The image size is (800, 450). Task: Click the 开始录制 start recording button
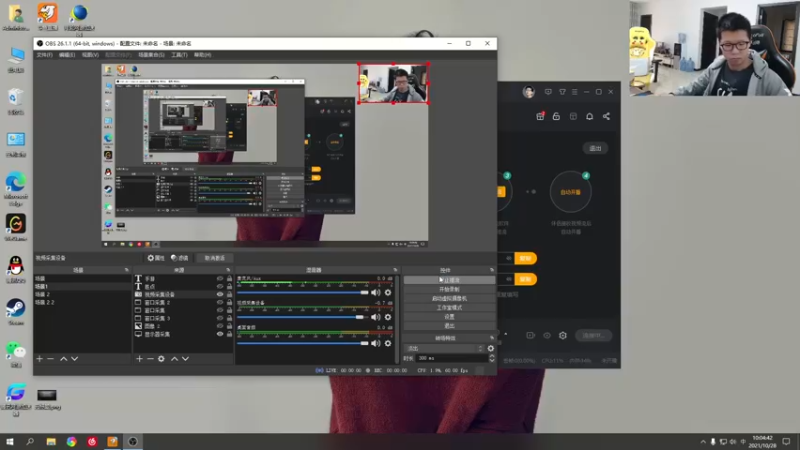click(x=449, y=289)
